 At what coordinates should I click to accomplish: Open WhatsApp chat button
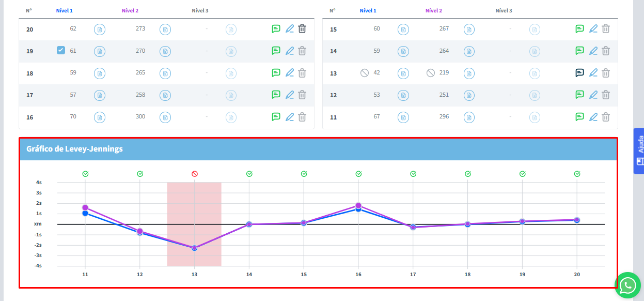point(628,285)
